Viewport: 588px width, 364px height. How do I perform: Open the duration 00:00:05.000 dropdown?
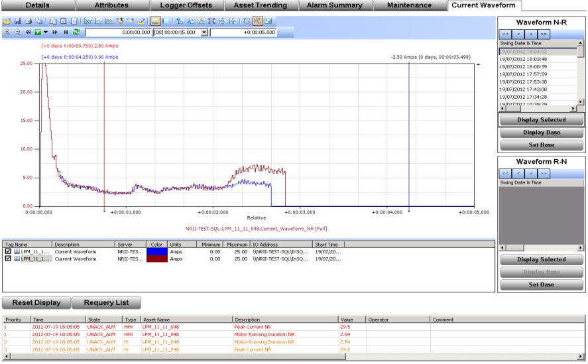[x=204, y=32]
